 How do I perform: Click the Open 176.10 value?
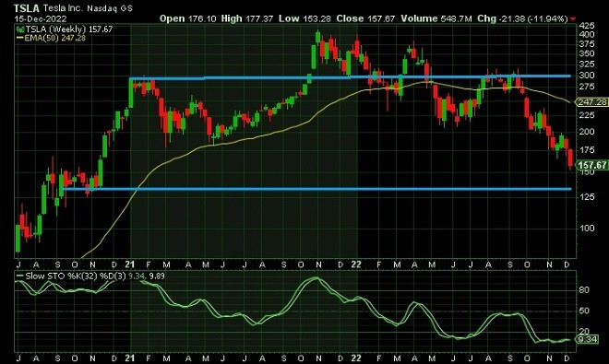187,18
